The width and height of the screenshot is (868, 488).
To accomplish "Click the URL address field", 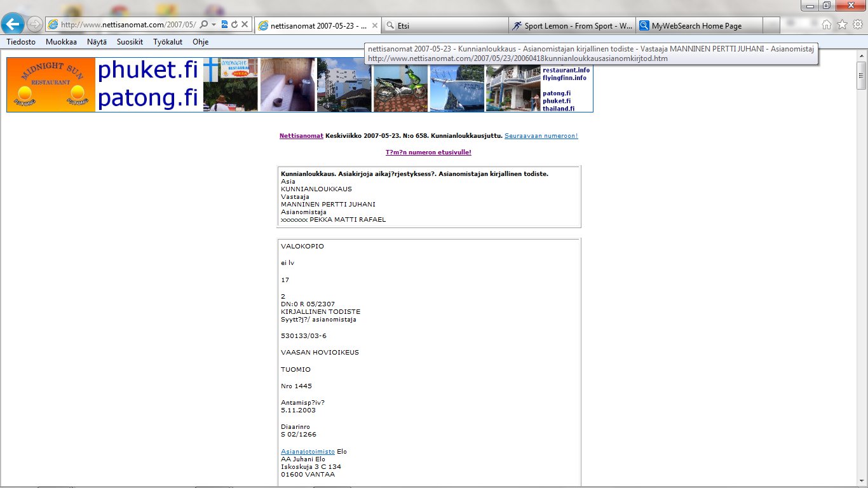I will (127, 25).
